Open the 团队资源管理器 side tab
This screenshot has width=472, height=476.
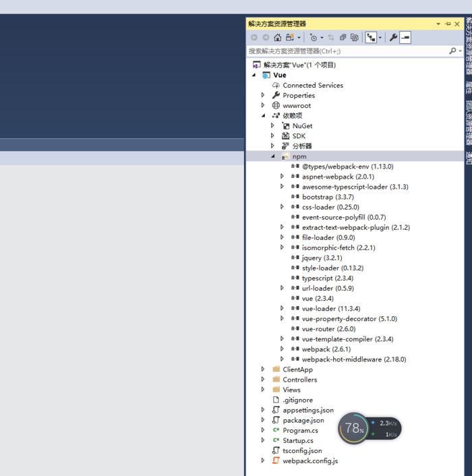coord(469,123)
